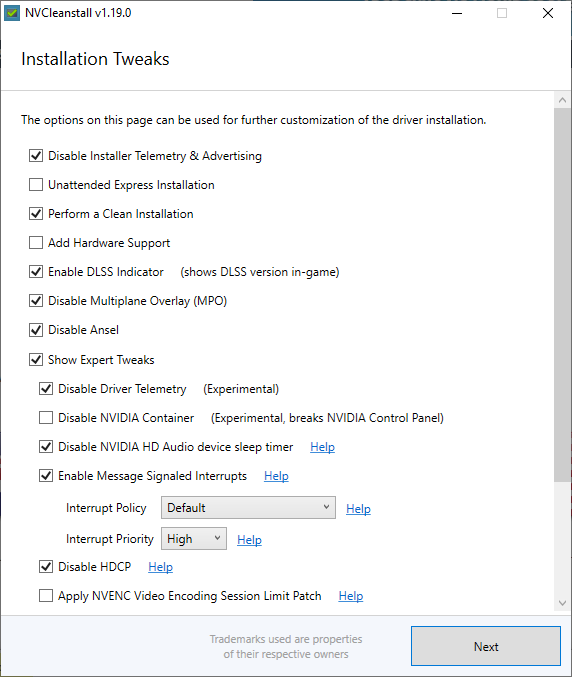Uncheck Show Expert Tweaks
Image resolution: width=572 pixels, height=677 pixels.
(36, 359)
